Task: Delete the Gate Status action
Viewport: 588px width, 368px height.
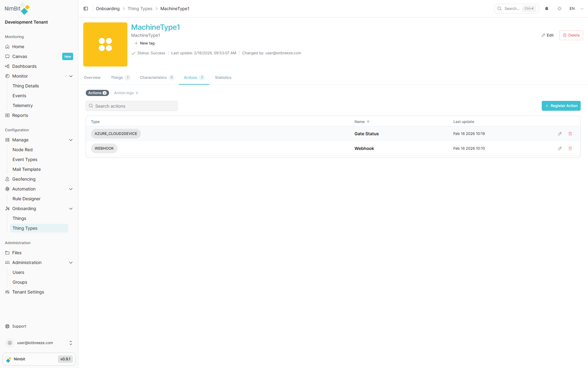Action: [x=570, y=134]
